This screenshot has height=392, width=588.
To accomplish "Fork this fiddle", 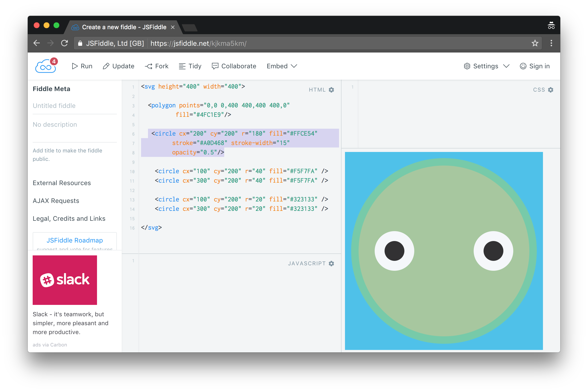I will (x=157, y=66).
